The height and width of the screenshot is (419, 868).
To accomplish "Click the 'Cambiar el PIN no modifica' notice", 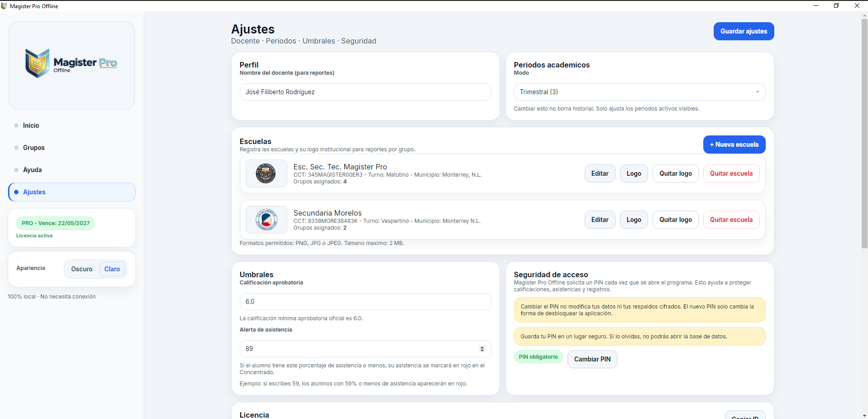I will point(639,310).
